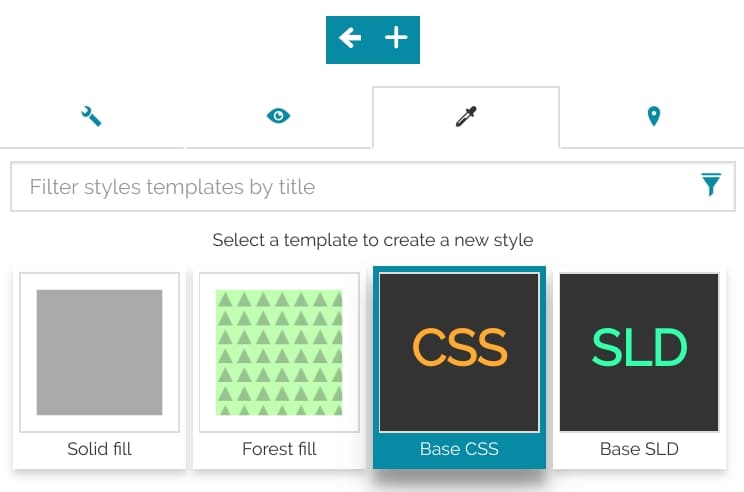
Task: Select the wrench settings icon
Action: pos(91,117)
